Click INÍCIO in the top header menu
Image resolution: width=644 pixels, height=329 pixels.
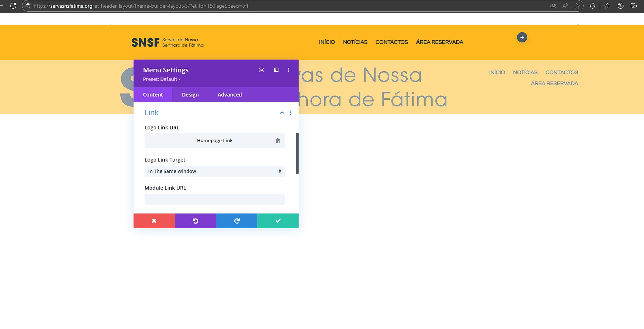coord(327,42)
